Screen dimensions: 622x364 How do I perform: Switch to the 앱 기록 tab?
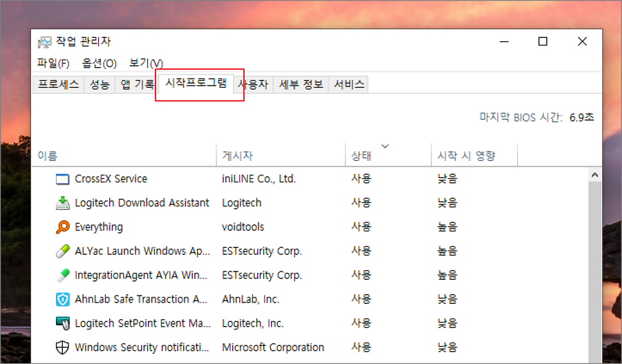137,84
